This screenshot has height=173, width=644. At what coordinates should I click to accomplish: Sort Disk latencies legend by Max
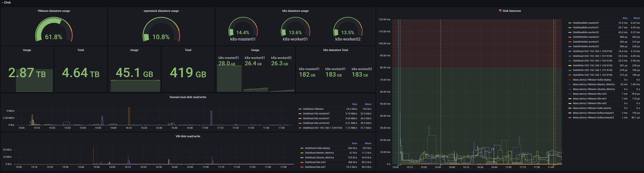(x=625, y=18)
